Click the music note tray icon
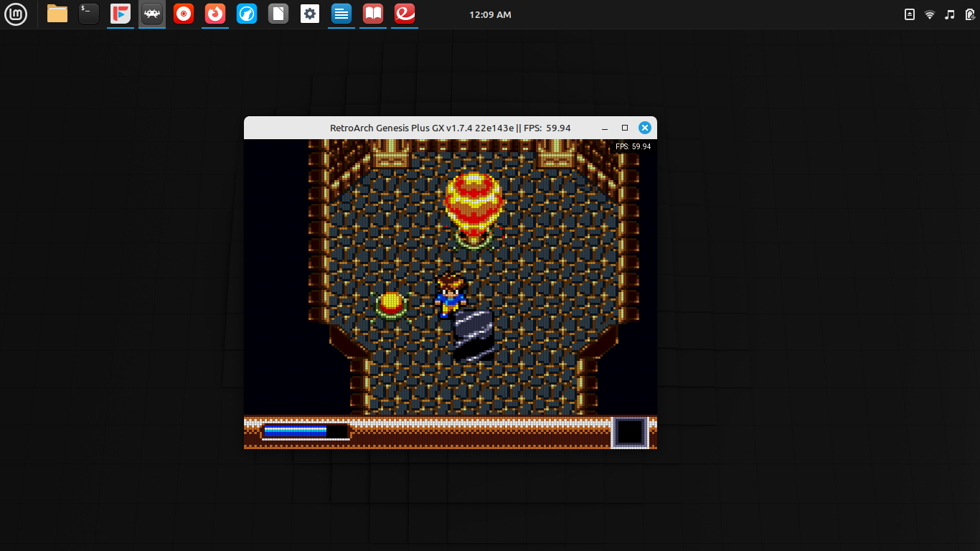 pyautogui.click(x=950, y=14)
